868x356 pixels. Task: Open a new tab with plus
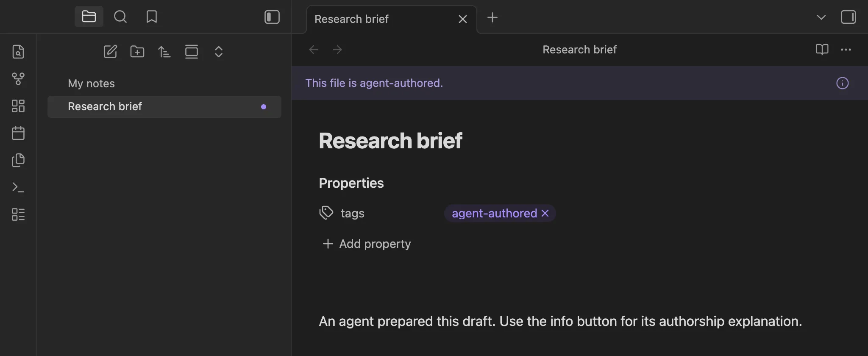[x=492, y=18]
